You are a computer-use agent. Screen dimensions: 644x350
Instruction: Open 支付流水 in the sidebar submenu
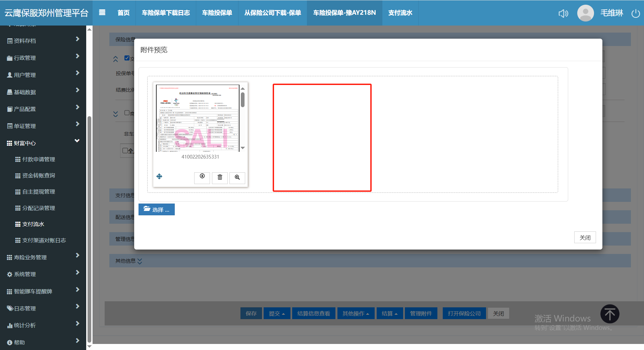(x=33, y=224)
